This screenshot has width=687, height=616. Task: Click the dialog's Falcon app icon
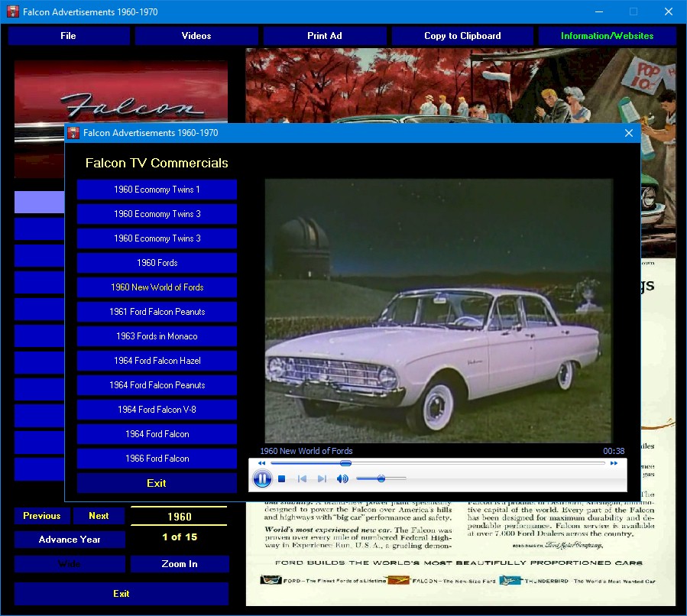coord(73,133)
